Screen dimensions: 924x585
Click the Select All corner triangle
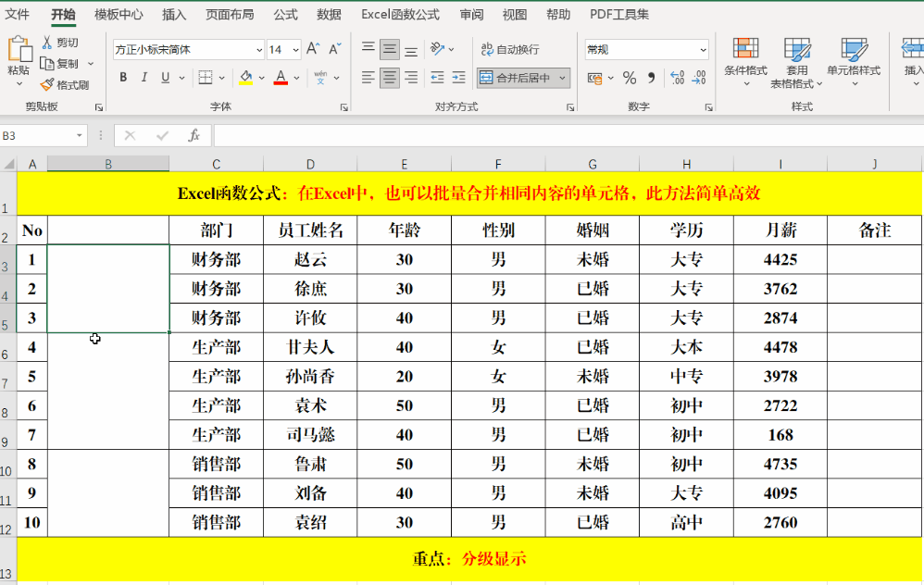click(8, 164)
